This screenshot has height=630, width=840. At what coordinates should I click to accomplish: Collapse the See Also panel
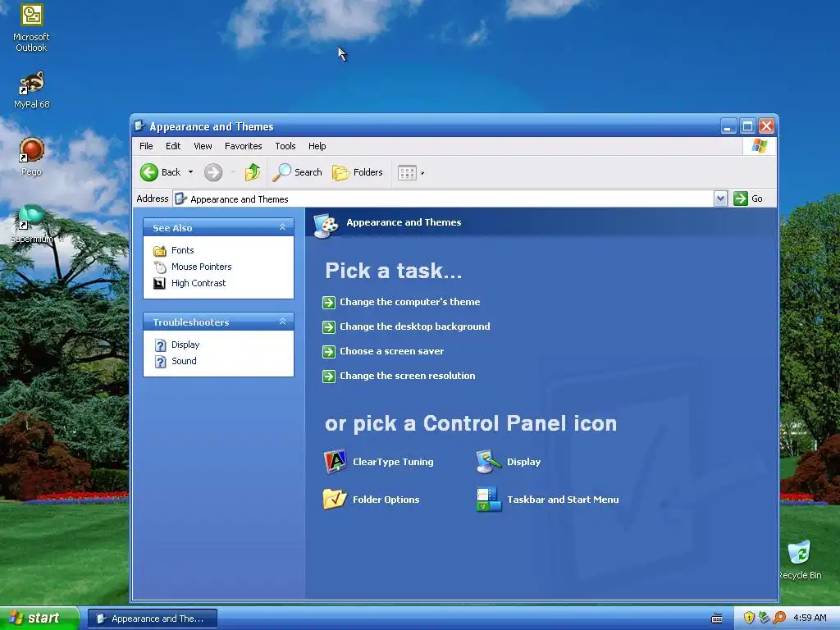click(282, 227)
